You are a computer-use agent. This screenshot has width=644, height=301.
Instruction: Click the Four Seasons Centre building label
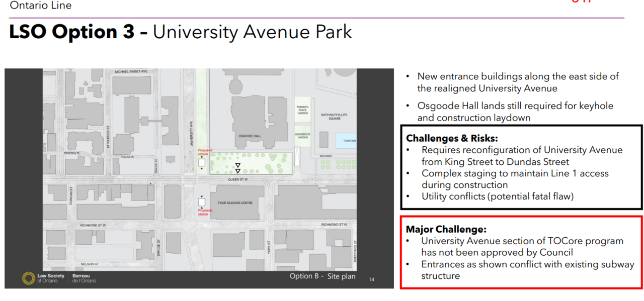(236, 204)
